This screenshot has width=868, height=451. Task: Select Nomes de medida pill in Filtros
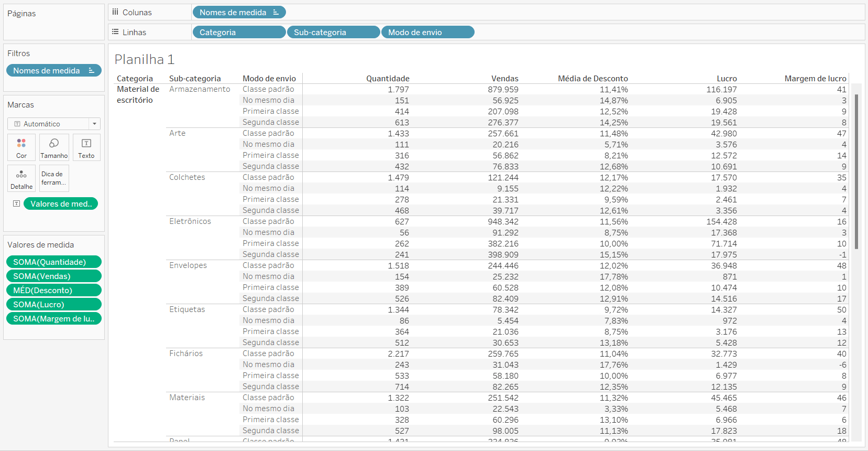point(54,70)
